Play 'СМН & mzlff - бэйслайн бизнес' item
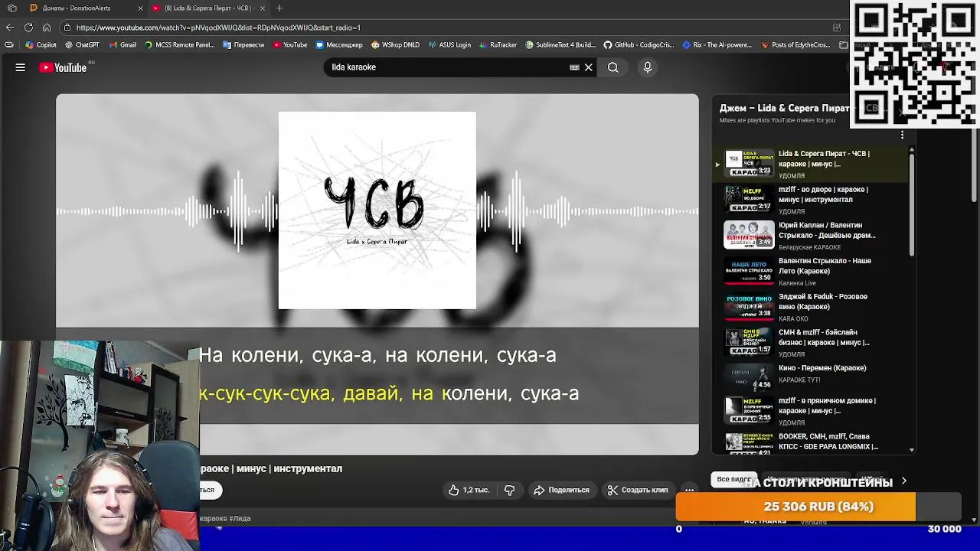980x551 pixels. tap(815, 342)
